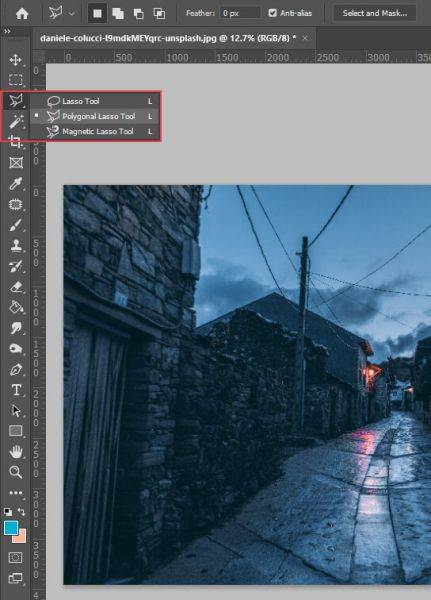Select the Crop tool
The height and width of the screenshot is (600, 431).
pos(16,142)
